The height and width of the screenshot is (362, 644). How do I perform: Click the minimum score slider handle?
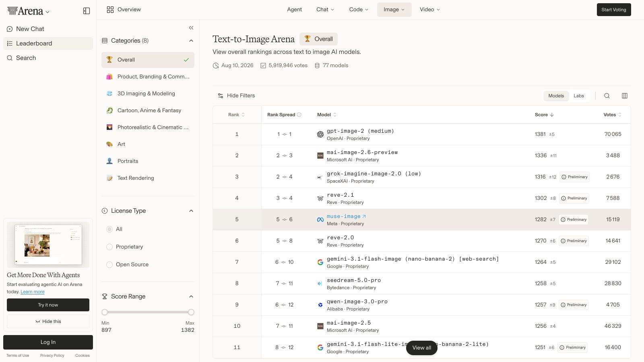(x=105, y=312)
